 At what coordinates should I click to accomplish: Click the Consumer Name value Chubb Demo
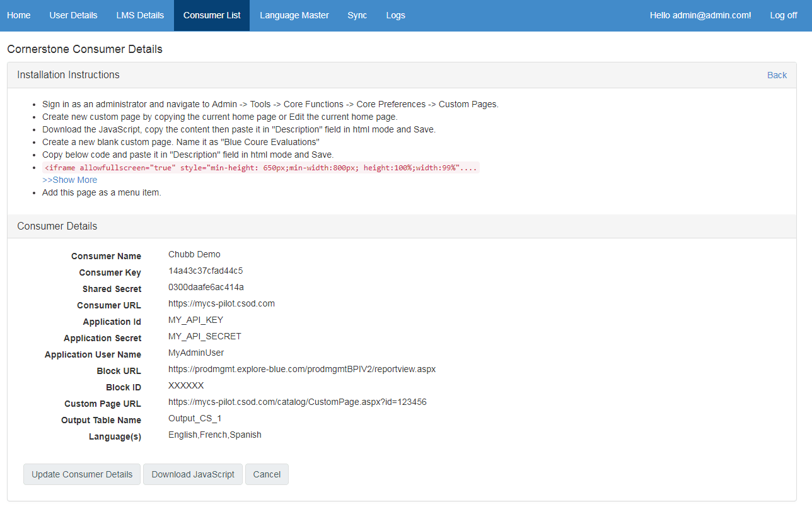coord(194,254)
